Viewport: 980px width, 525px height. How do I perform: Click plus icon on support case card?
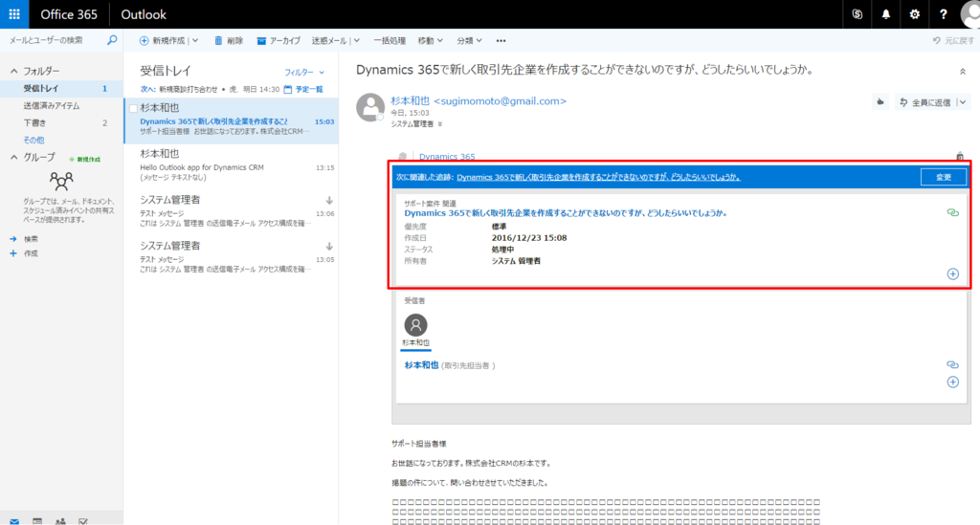952,274
